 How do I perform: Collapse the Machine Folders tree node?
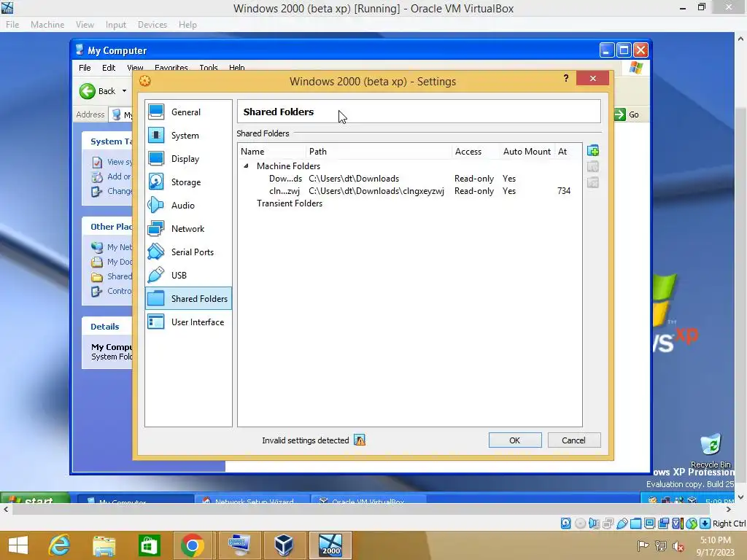point(247,166)
